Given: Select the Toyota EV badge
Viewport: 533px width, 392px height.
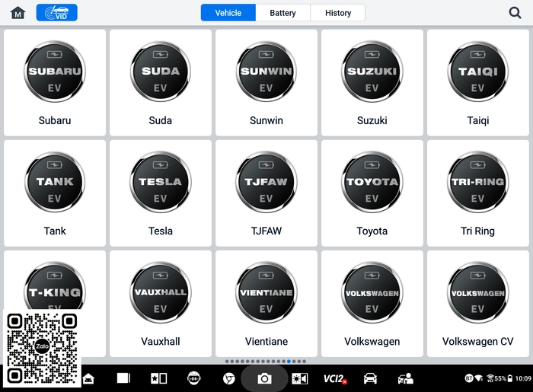Looking at the screenshot, I should pyautogui.click(x=372, y=182).
